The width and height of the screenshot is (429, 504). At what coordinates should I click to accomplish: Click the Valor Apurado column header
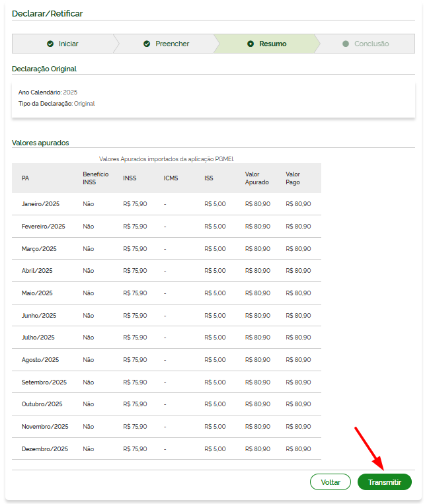(256, 178)
